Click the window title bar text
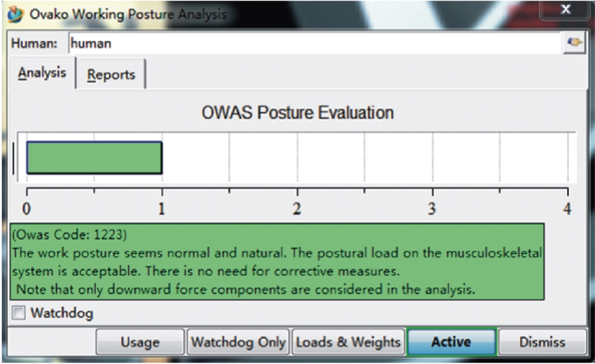595x364 pixels. tap(125, 14)
